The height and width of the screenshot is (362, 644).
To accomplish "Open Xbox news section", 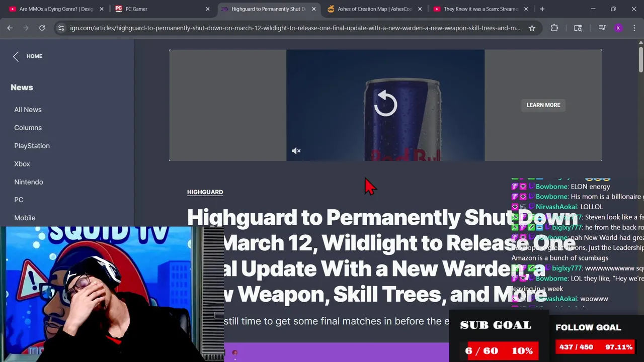I will point(22,164).
